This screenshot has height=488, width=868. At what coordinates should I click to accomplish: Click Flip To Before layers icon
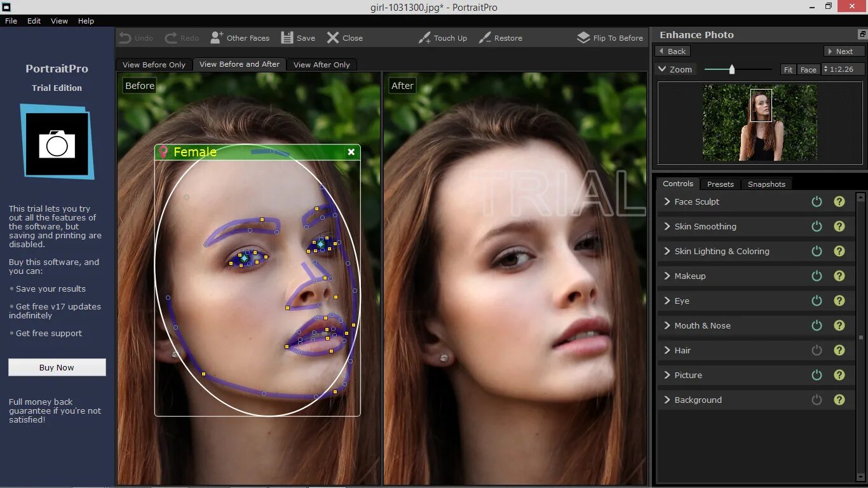(583, 38)
